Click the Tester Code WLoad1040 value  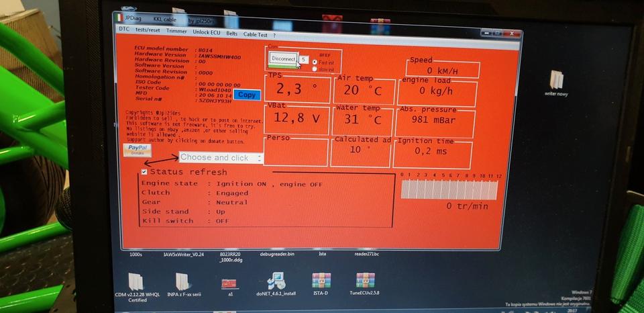coord(215,89)
